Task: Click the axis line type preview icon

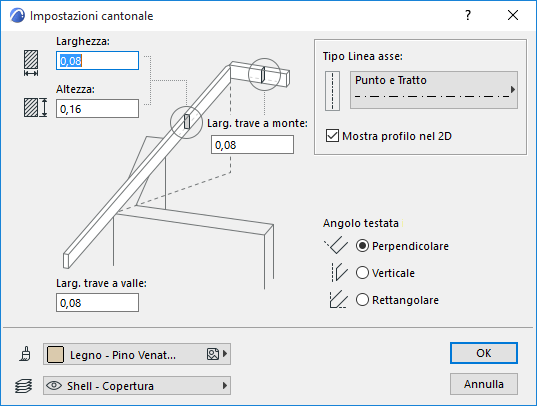Action: [332, 91]
